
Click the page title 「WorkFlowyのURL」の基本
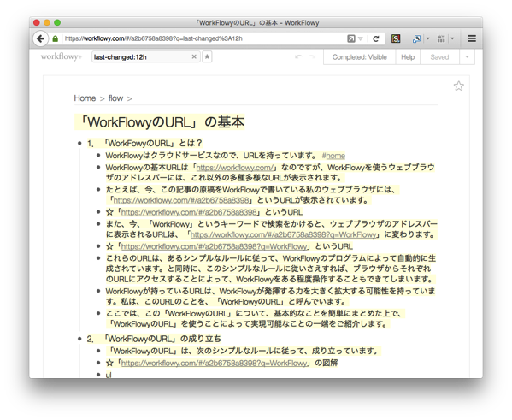160,122
